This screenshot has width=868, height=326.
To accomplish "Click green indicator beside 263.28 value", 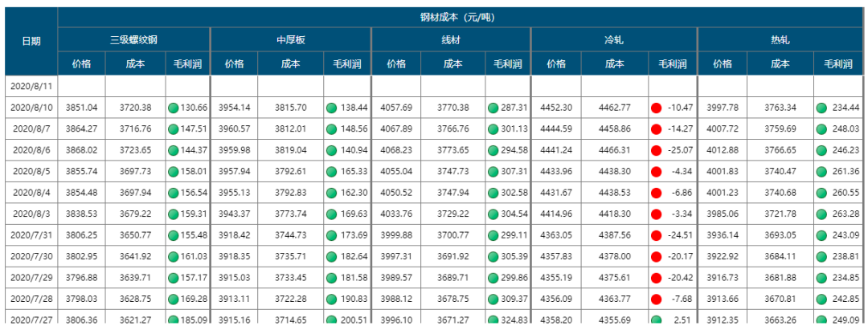I will 821,214.
